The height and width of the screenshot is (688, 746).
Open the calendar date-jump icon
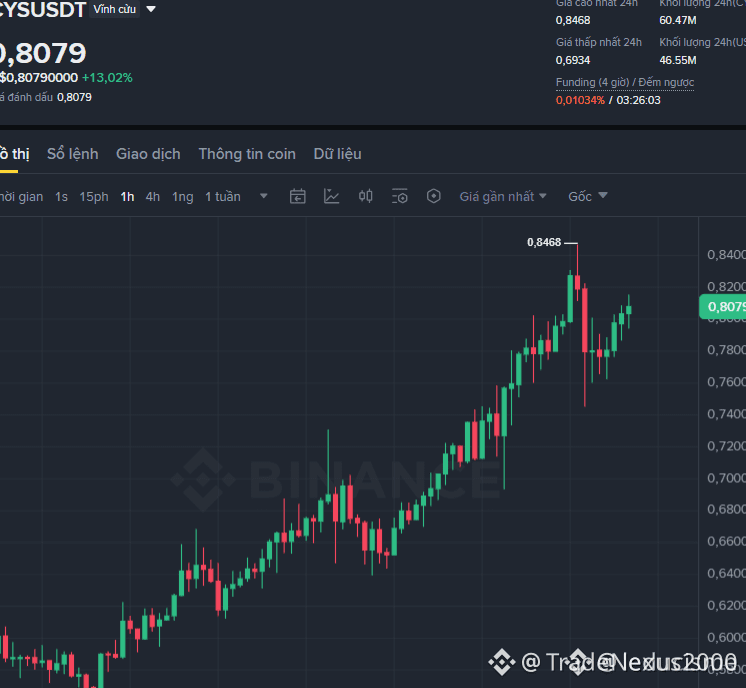coord(297,196)
